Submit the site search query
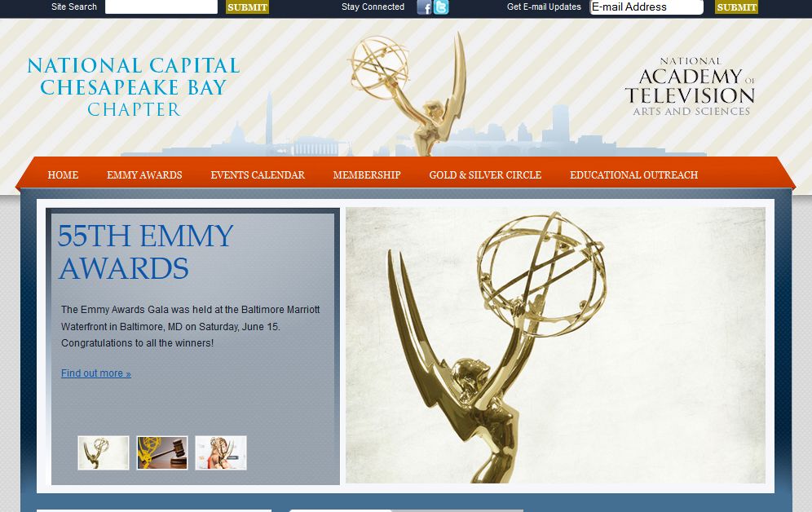 click(x=247, y=7)
